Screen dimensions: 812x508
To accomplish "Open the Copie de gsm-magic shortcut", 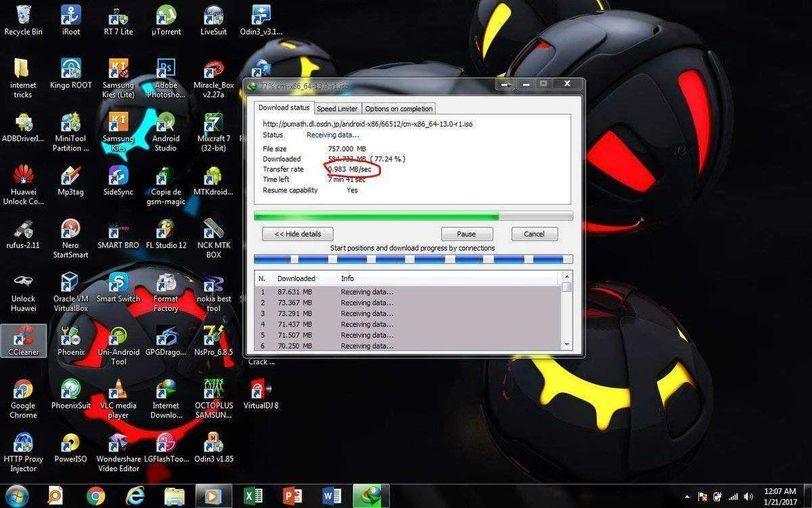I will (166, 184).
